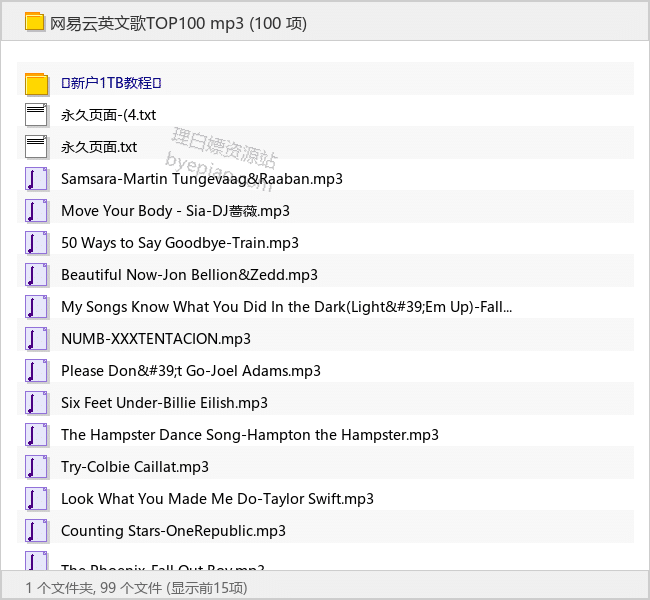Select the file name 永久页面-(4.txt

(109, 115)
